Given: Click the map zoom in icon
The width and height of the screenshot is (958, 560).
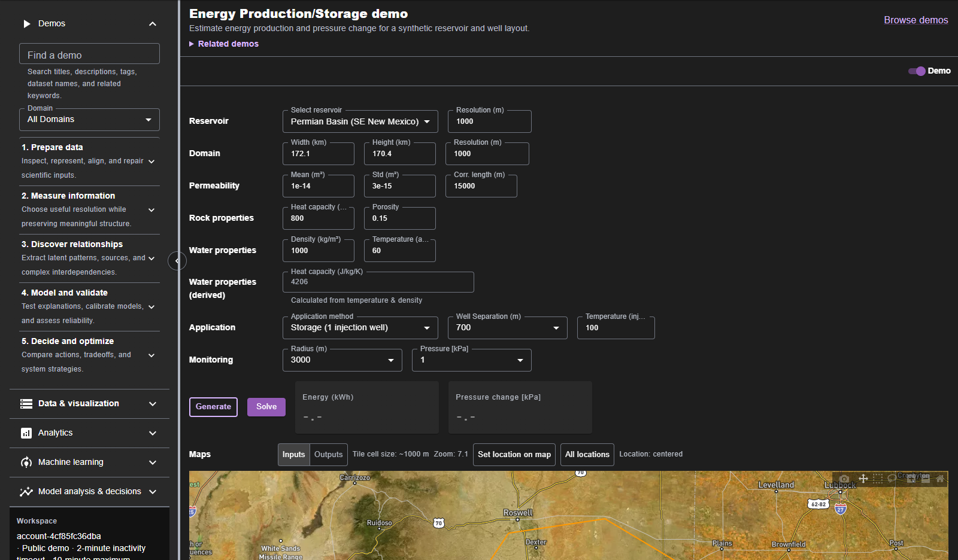Looking at the screenshot, I should 911,479.
